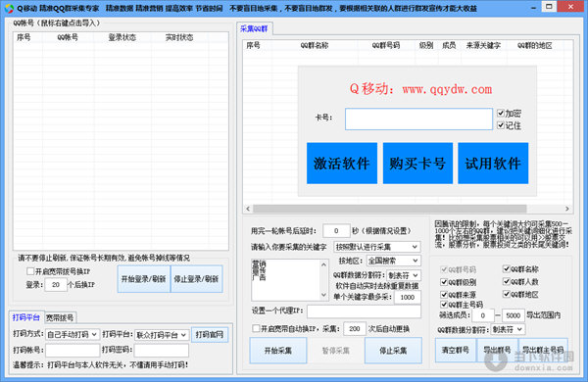
Task: Click the 购买卡号 button
Action: 417,163
